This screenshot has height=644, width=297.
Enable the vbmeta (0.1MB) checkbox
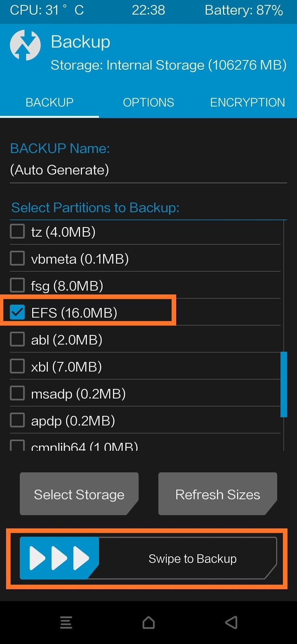pos(17,258)
